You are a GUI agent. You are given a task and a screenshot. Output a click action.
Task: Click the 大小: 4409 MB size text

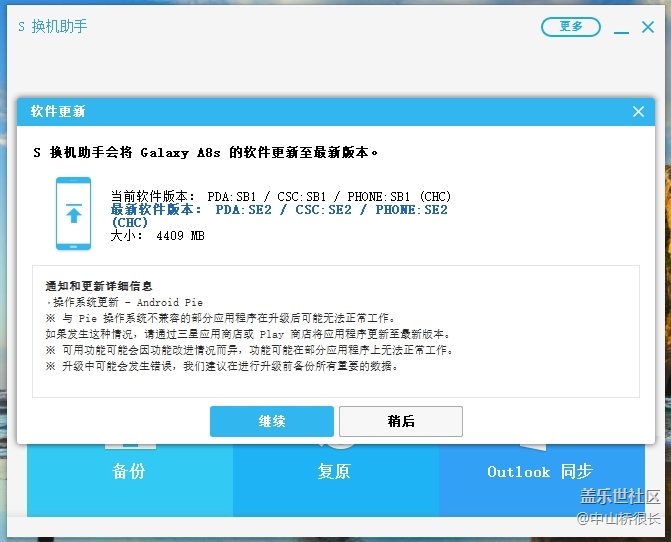pyautogui.click(x=157, y=236)
